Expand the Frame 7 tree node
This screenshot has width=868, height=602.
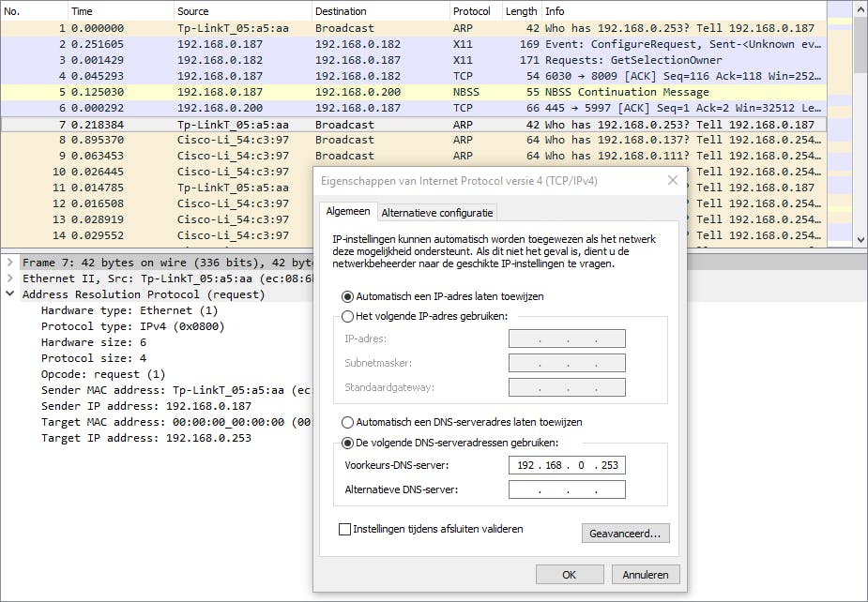9,262
